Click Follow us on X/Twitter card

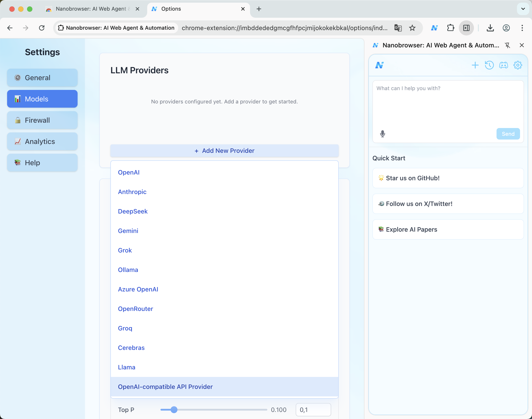(448, 204)
